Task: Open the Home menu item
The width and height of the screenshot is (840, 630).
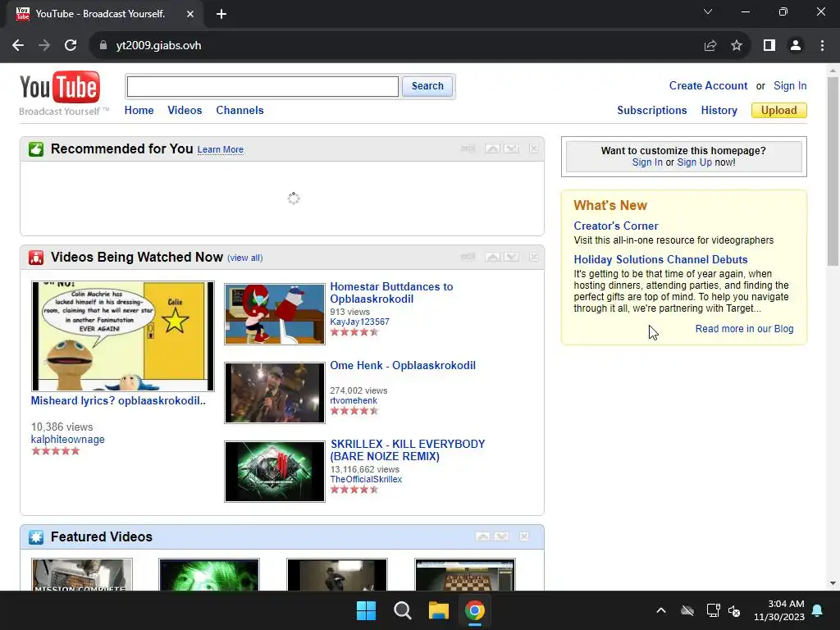Action: (x=139, y=111)
